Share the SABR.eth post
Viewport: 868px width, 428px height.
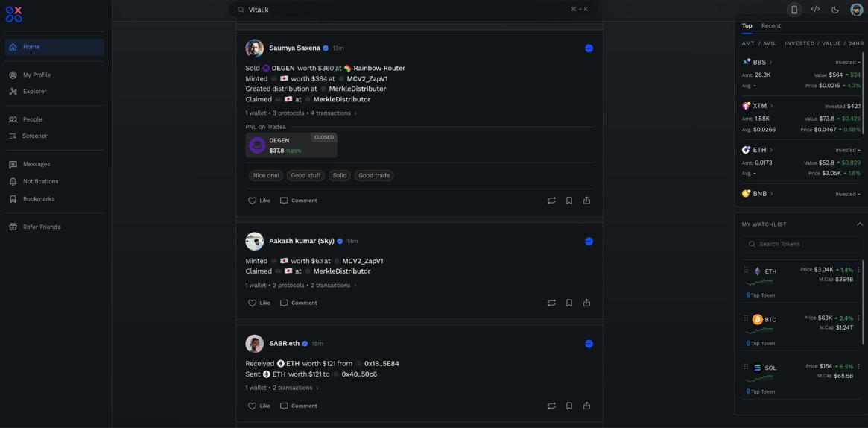tap(586, 406)
